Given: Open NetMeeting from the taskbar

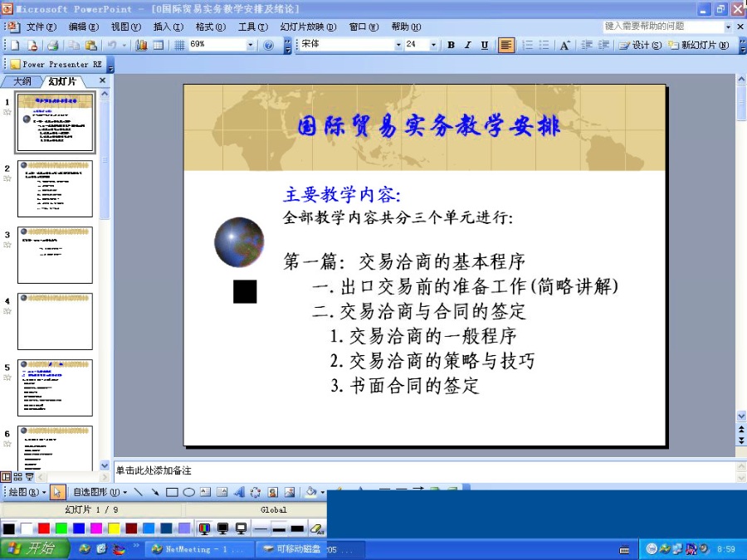Looking at the screenshot, I should tap(198, 549).
